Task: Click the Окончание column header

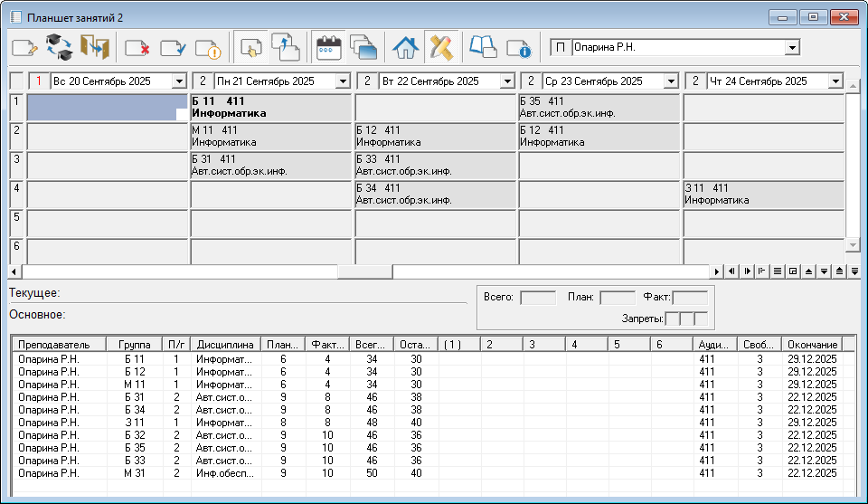Action: click(x=812, y=345)
